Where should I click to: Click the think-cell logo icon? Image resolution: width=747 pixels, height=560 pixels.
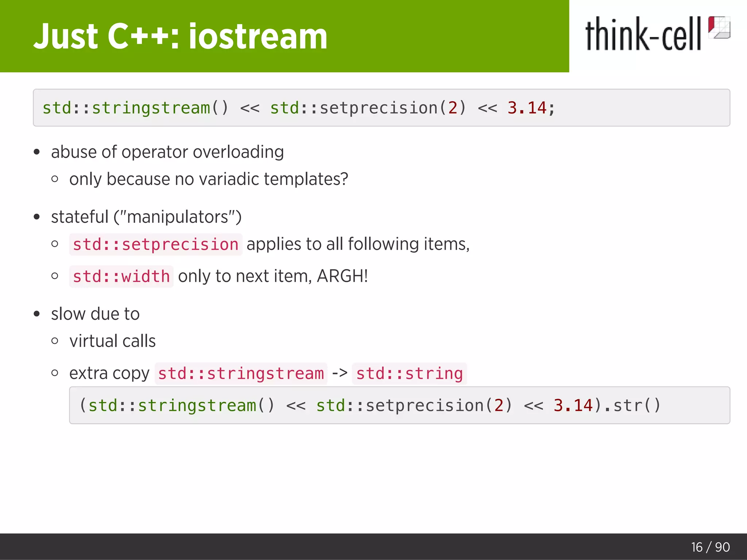point(719,27)
